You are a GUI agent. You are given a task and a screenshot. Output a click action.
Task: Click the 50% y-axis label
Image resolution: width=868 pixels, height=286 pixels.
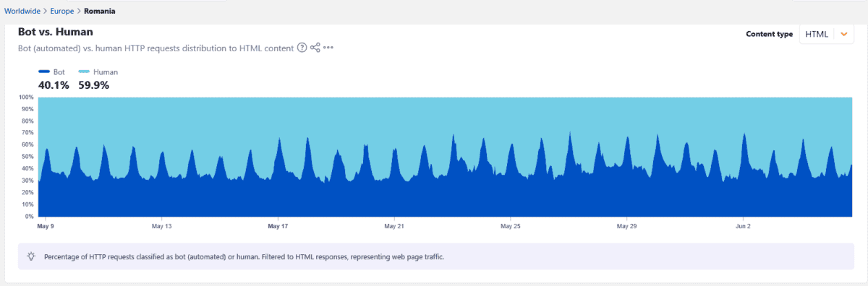[27, 157]
